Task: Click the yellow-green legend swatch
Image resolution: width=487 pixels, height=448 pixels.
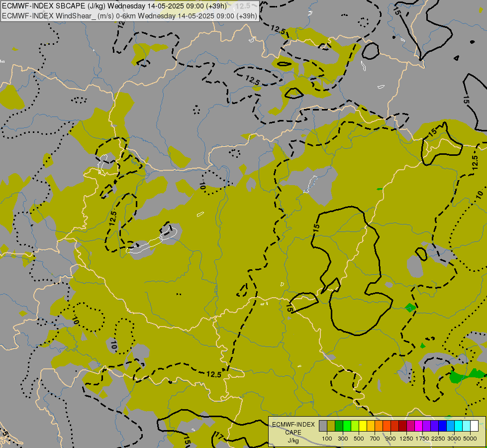Action: point(355,426)
